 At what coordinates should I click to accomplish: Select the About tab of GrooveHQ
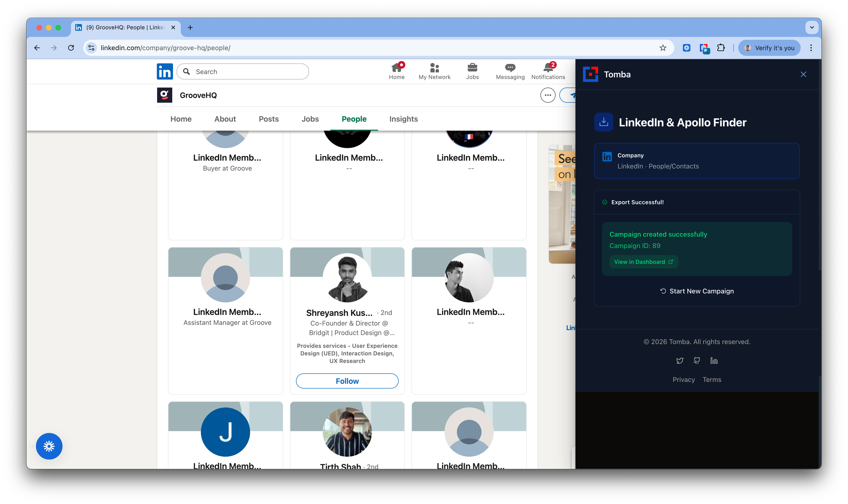[225, 119]
